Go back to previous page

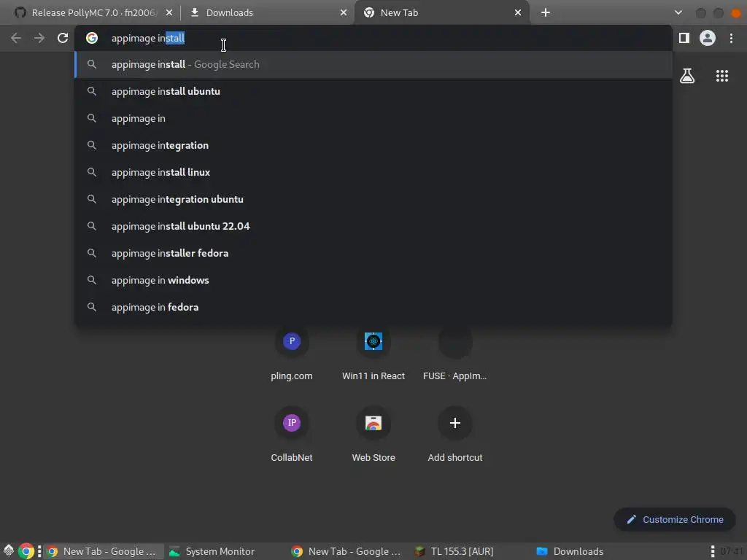(16, 38)
